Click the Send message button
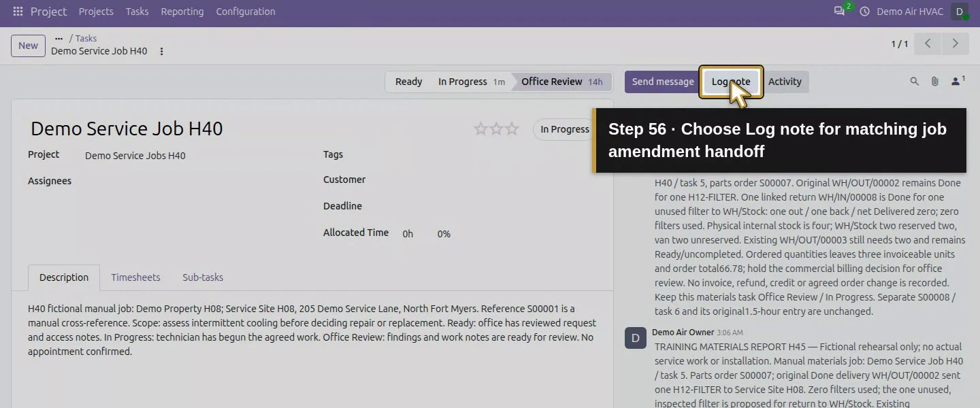Image resolution: width=980 pixels, height=408 pixels. point(663,82)
